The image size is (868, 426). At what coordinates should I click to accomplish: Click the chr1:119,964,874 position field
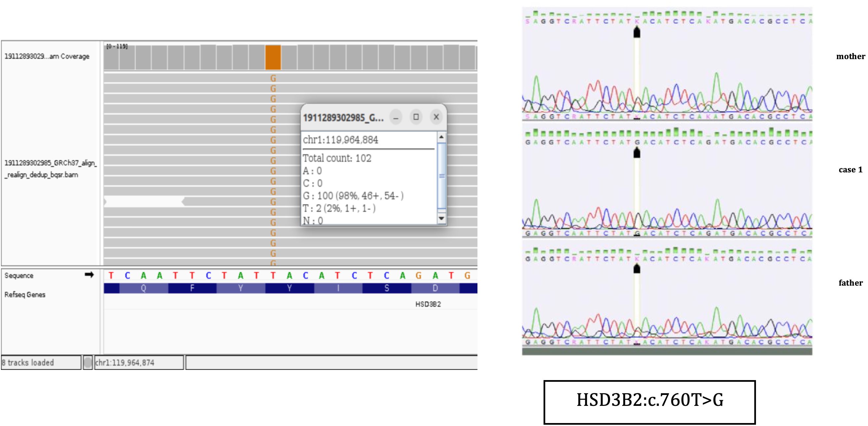[139, 363]
